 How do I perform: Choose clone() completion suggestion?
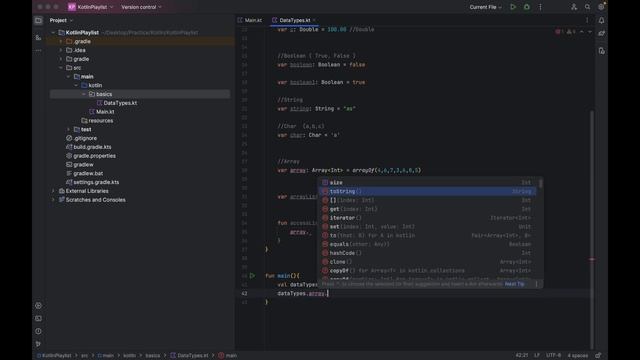[428, 262]
